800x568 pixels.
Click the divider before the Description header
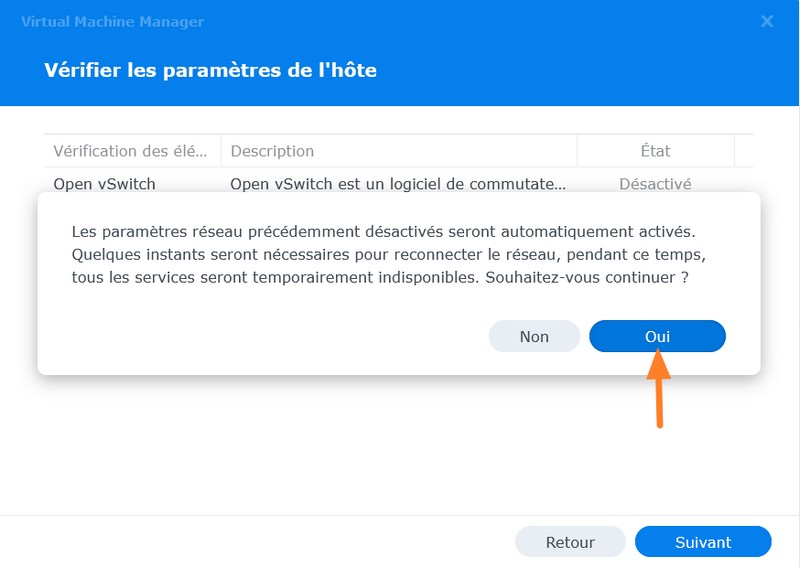coord(221,151)
